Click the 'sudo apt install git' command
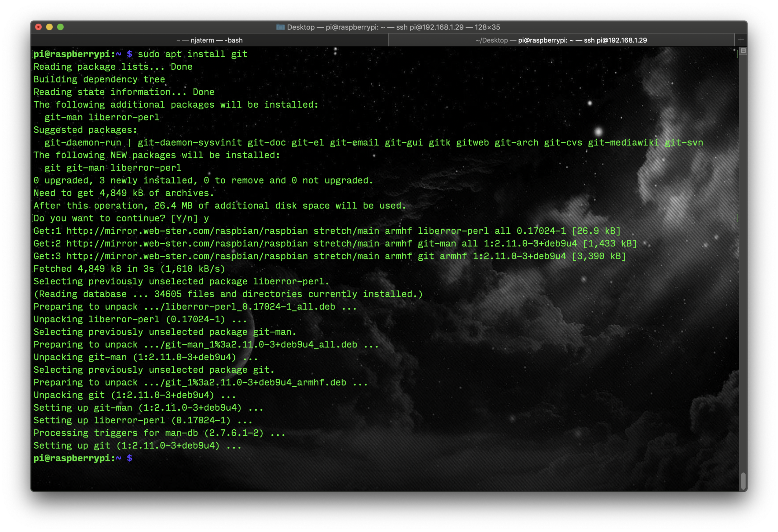The image size is (778, 532). click(193, 54)
